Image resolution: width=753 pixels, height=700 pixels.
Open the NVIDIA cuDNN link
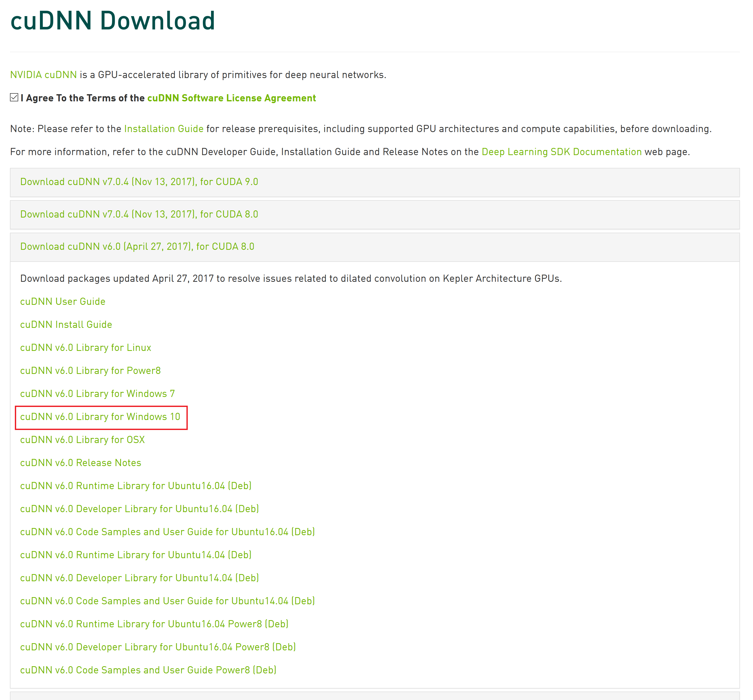click(43, 75)
